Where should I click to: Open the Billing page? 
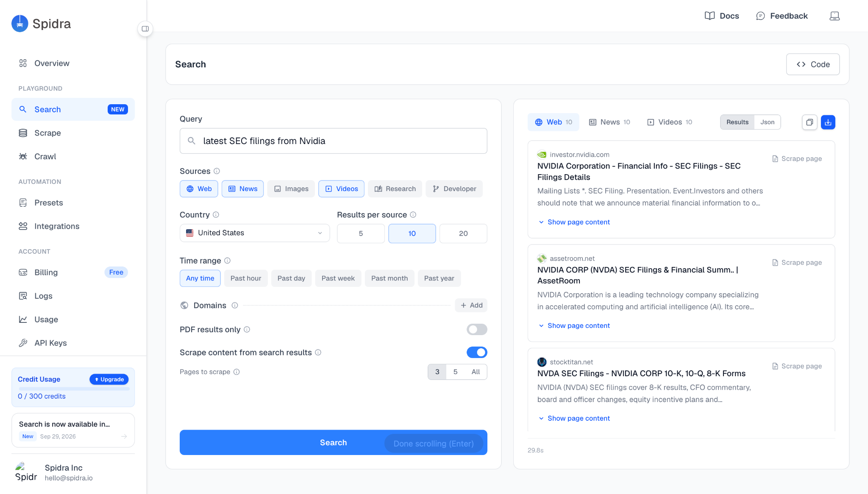coord(73,272)
